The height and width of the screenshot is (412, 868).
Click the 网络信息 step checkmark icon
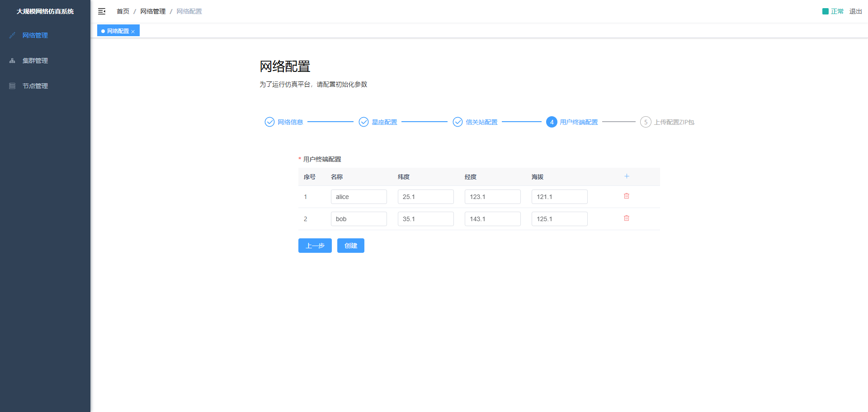[269, 122]
